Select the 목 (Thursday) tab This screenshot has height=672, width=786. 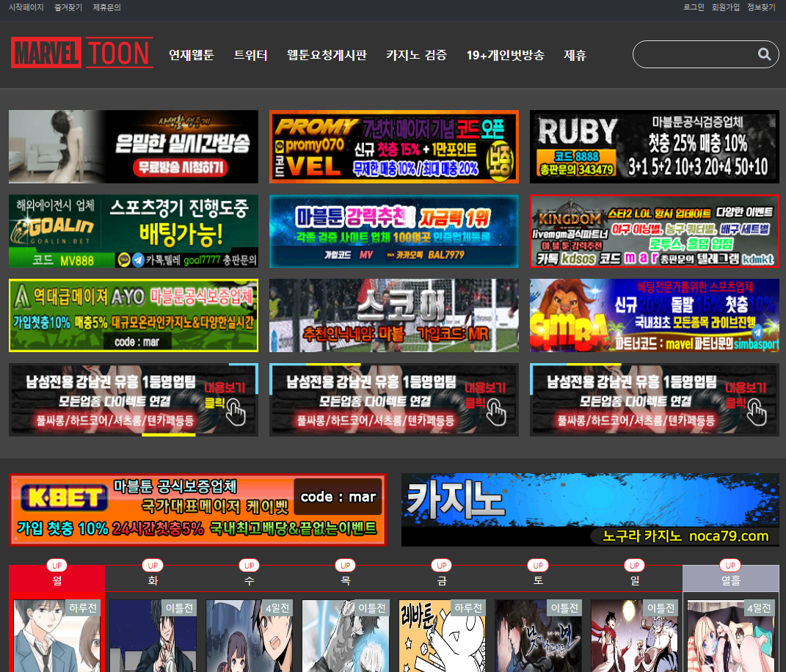click(x=346, y=580)
